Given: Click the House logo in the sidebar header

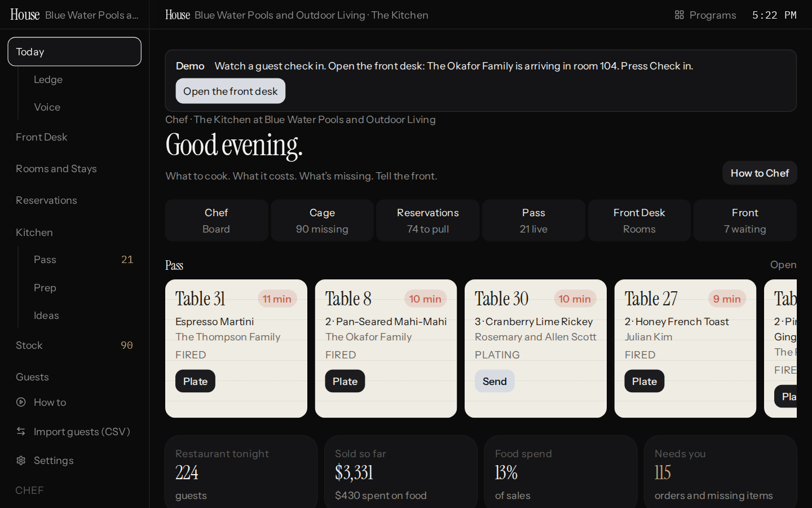Looking at the screenshot, I should (x=25, y=15).
